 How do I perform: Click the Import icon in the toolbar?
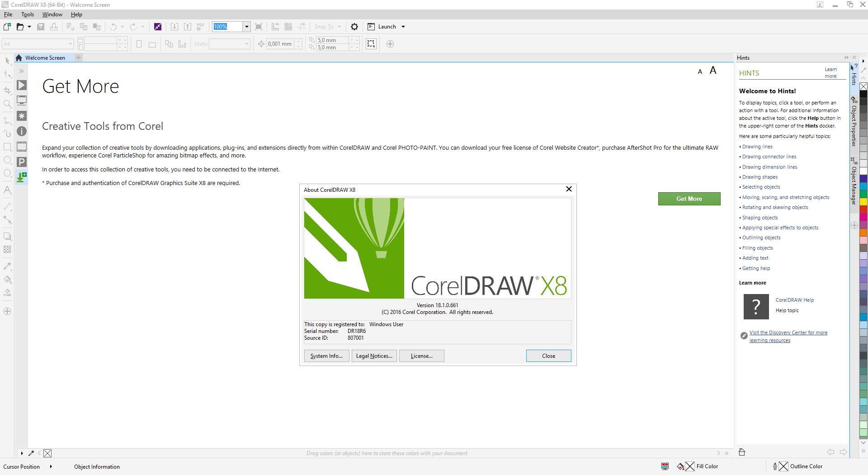tap(175, 27)
